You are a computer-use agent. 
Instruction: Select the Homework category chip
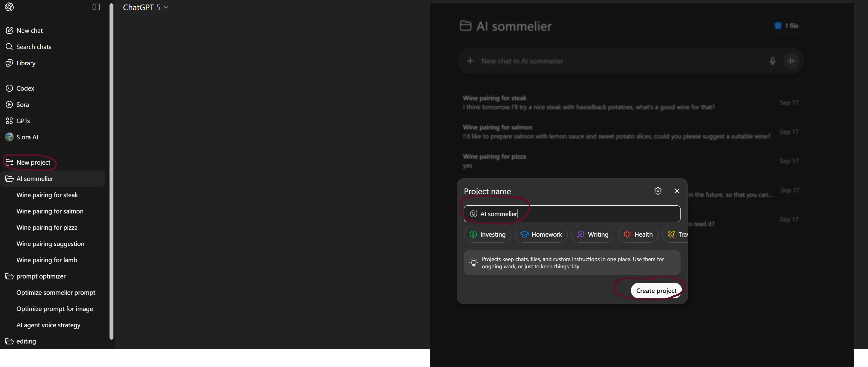541,235
